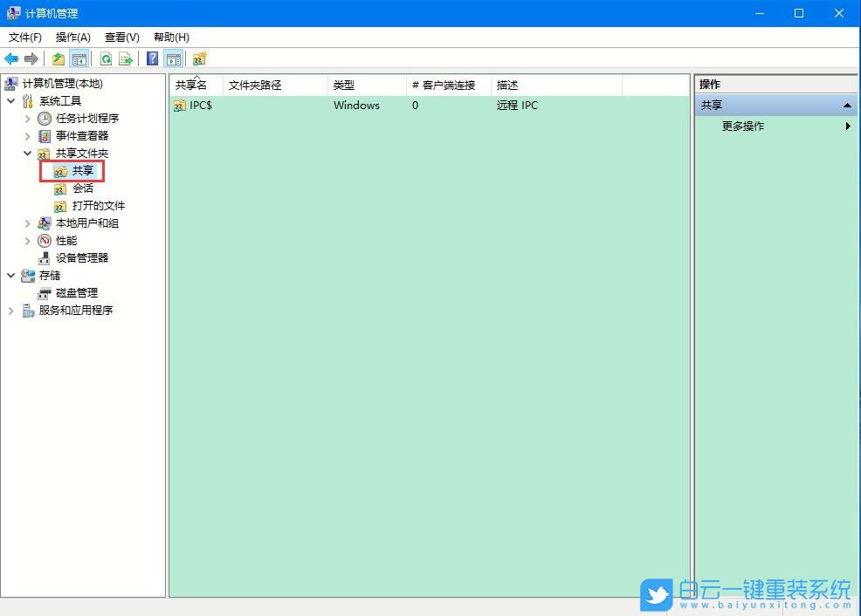Toggle show/hide console tree button
Screen dimensions: 861x616
coord(79,59)
